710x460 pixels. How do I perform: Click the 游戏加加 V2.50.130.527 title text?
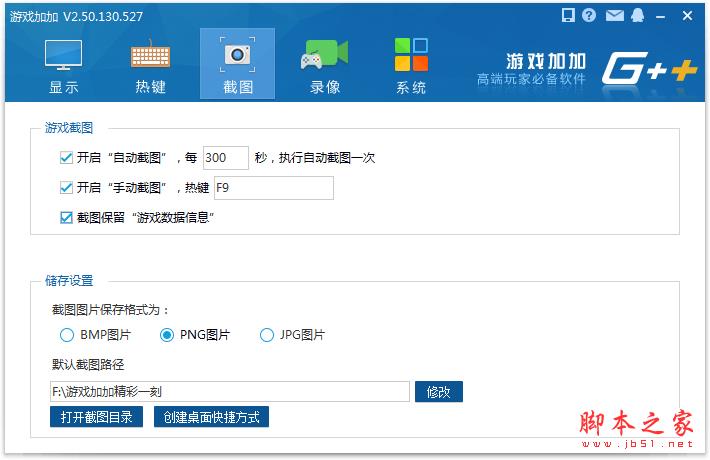pos(76,17)
